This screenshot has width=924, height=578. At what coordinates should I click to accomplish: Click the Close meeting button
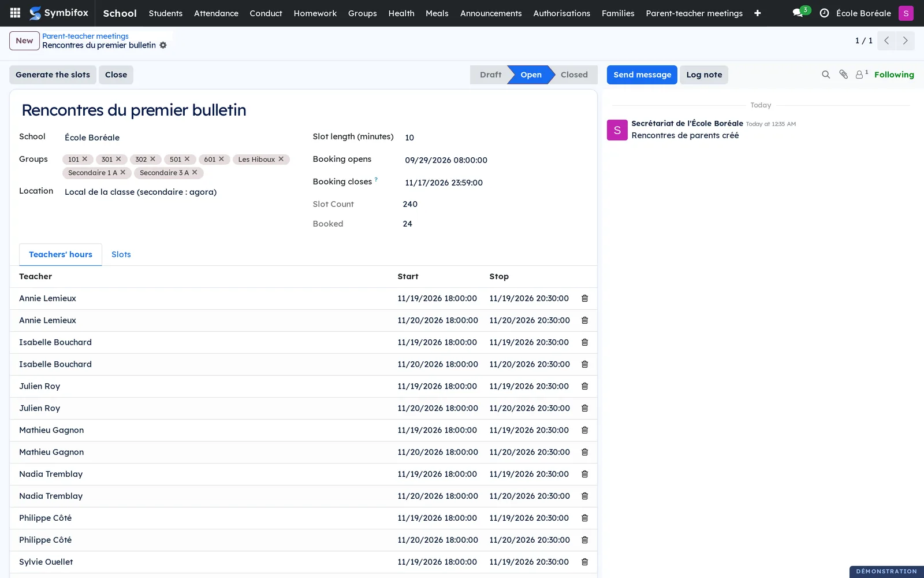pyautogui.click(x=116, y=75)
